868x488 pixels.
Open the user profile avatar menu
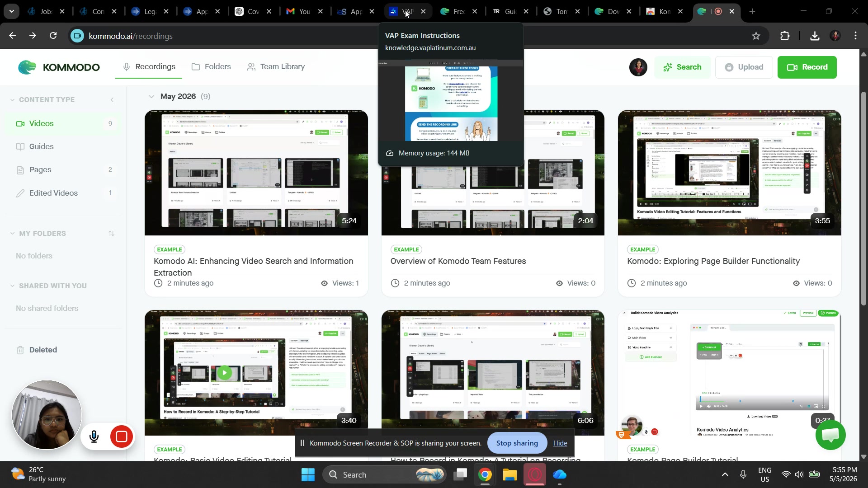[x=638, y=67]
